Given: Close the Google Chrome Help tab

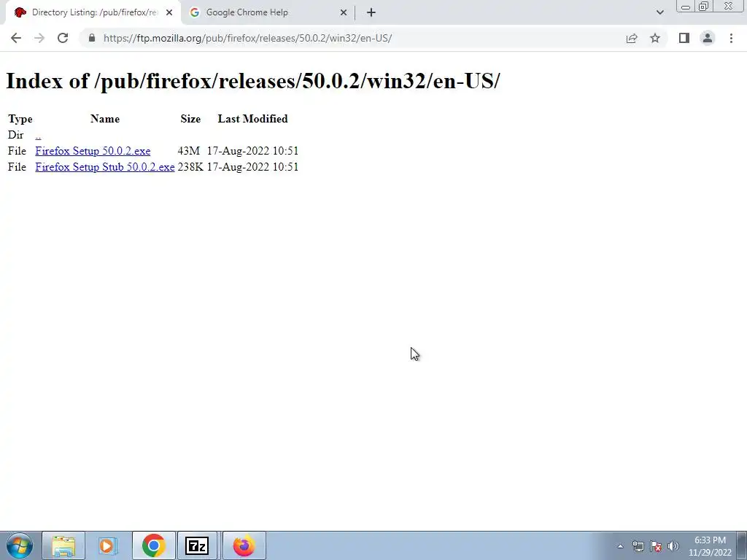Looking at the screenshot, I should (344, 12).
